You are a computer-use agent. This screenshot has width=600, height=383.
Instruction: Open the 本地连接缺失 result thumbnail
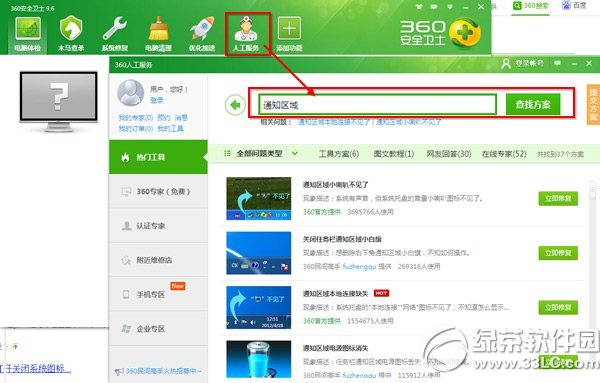[259, 307]
